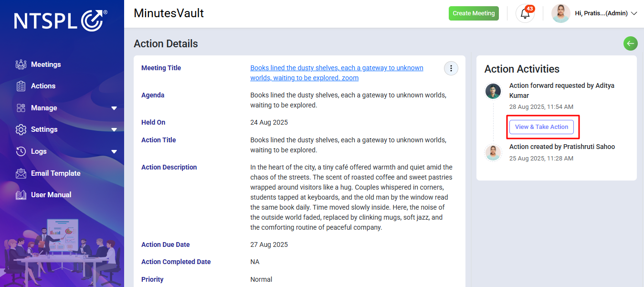Click the NTSPL logo
The image size is (644, 287).
[x=61, y=21]
